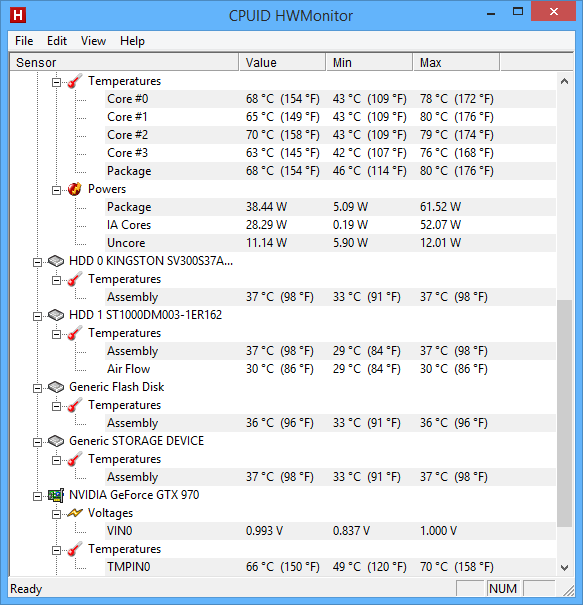Click the Max column header
Image resolution: width=583 pixels, height=605 pixels.
[x=456, y=63]
